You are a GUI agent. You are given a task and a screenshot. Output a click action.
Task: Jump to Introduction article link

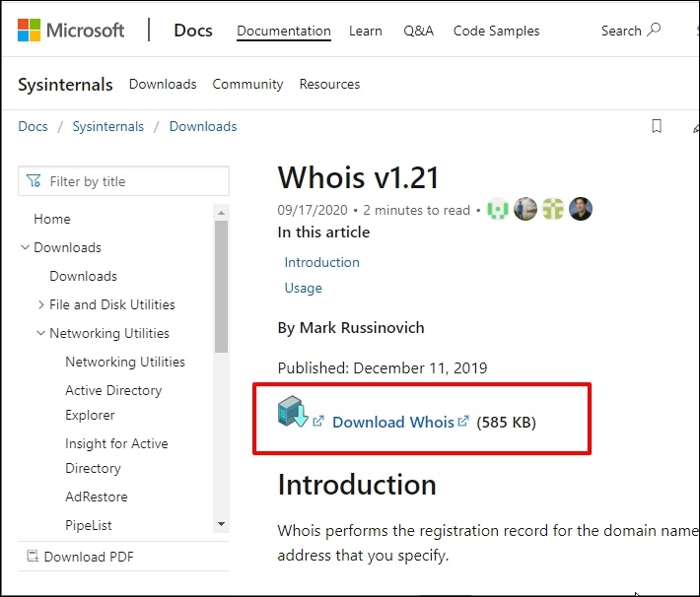(321, 262)
